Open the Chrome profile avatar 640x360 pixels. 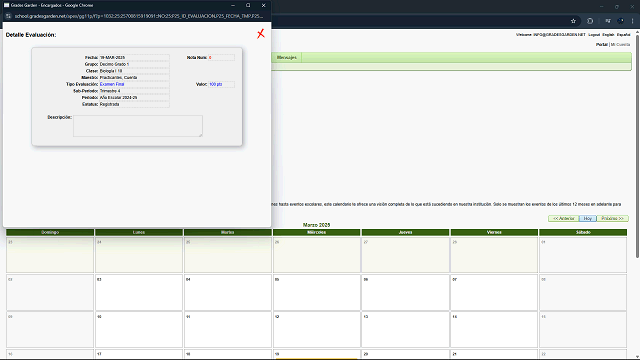[621, 21]
